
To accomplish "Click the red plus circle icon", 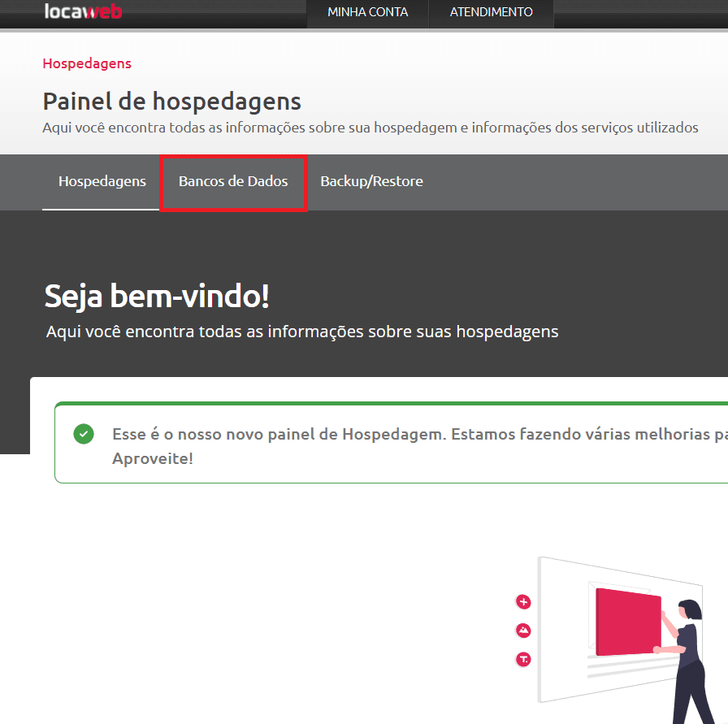I will 523,602.
